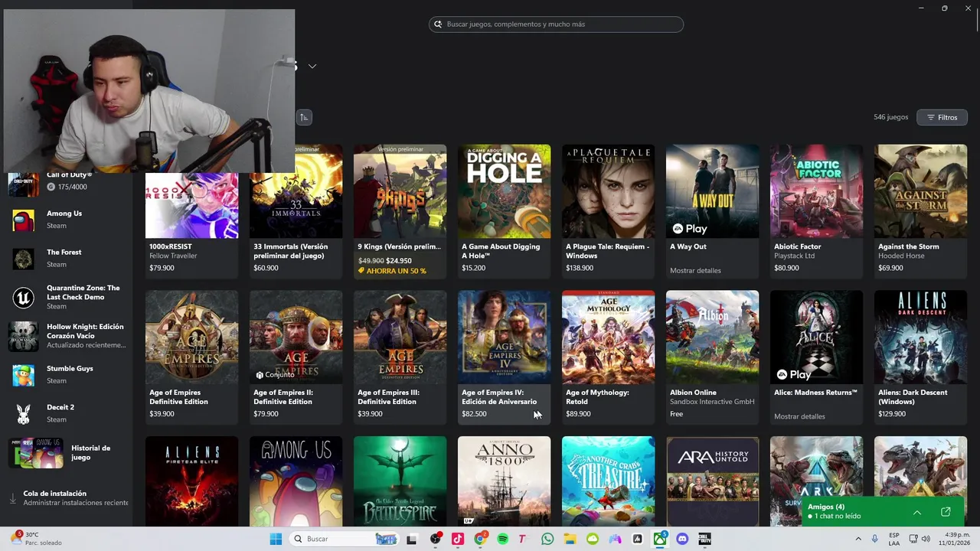Open Quarantine Zone demo sidebar icon

pyautogui.click(x=23, y=297)
